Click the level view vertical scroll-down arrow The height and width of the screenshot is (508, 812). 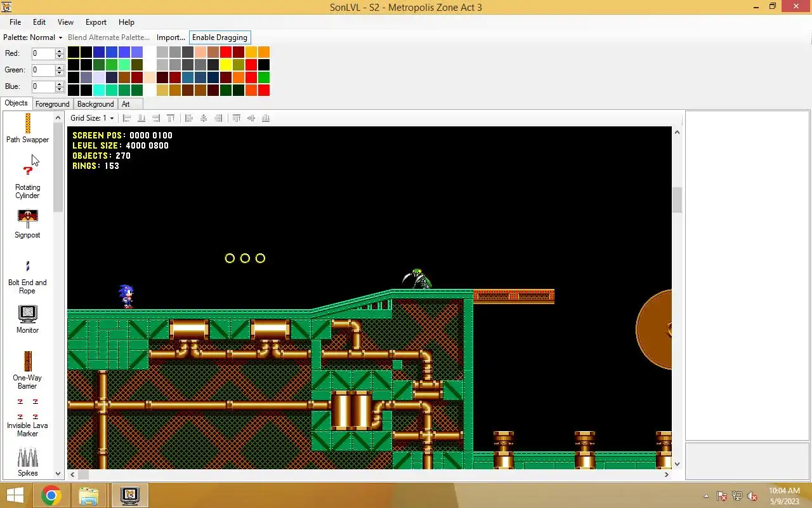click(x=677, y=464)
